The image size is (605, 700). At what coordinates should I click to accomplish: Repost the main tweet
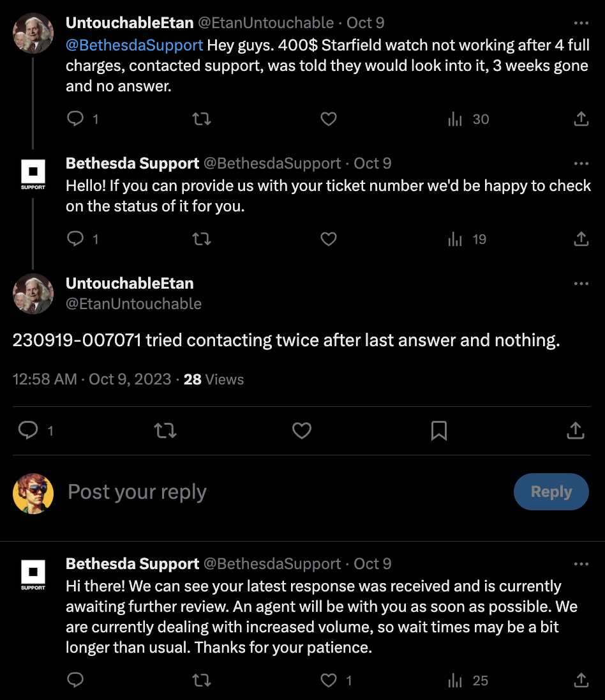point(165,431)
